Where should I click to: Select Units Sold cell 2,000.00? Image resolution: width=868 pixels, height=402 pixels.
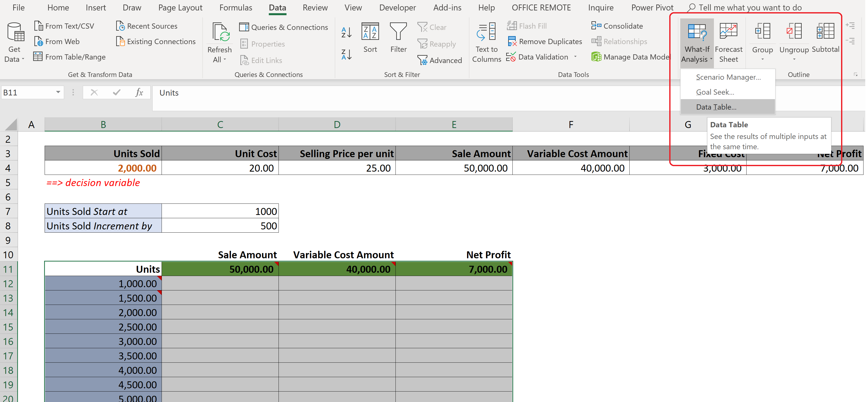(103, 168)
